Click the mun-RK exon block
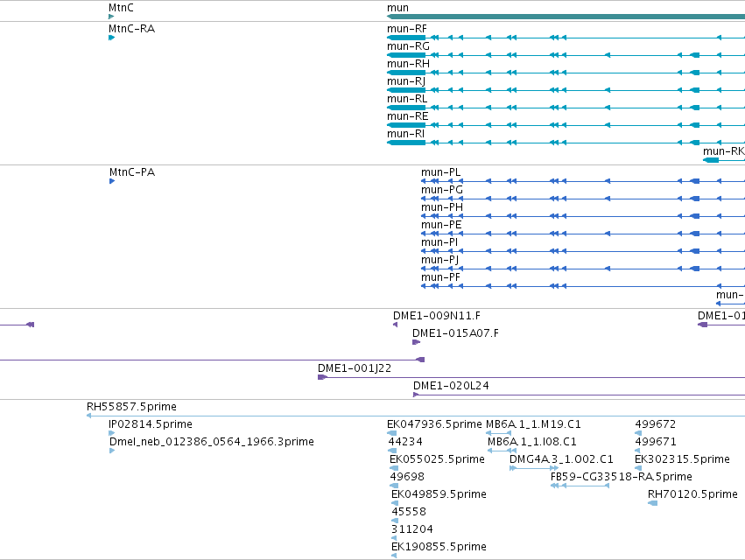The height and width of the screenshot is (560, 745). [711, 160]
